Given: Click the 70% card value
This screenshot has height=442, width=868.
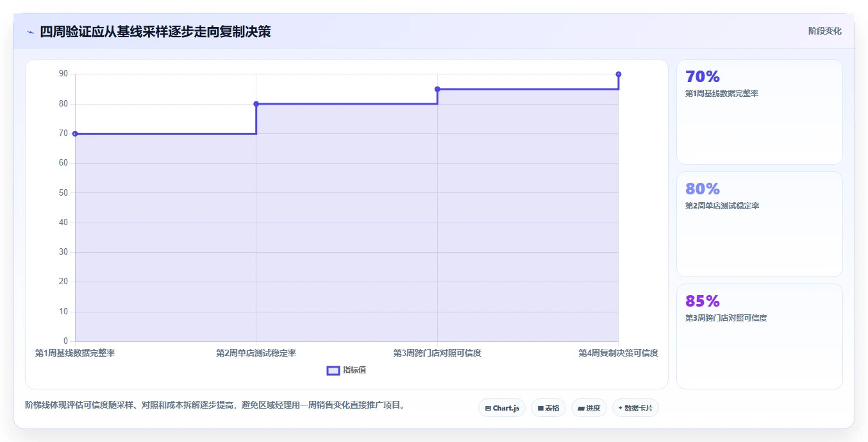Looking at the screenshot, I should (703, 77).
